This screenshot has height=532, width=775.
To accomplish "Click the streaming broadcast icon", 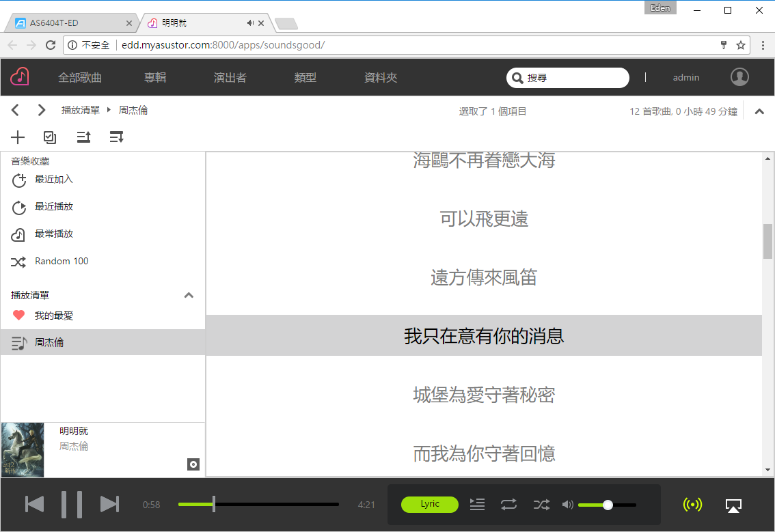I will 692,504.
